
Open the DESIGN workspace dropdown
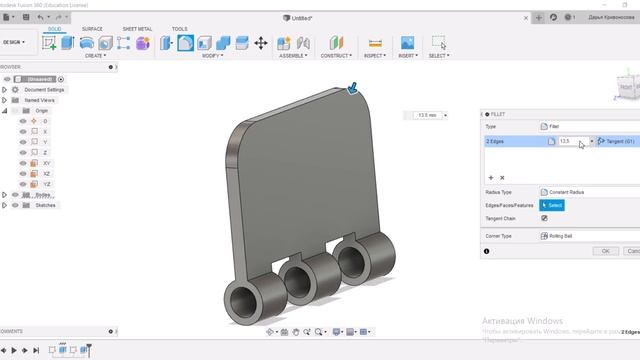pyautogui.click(x=14, y=42)
